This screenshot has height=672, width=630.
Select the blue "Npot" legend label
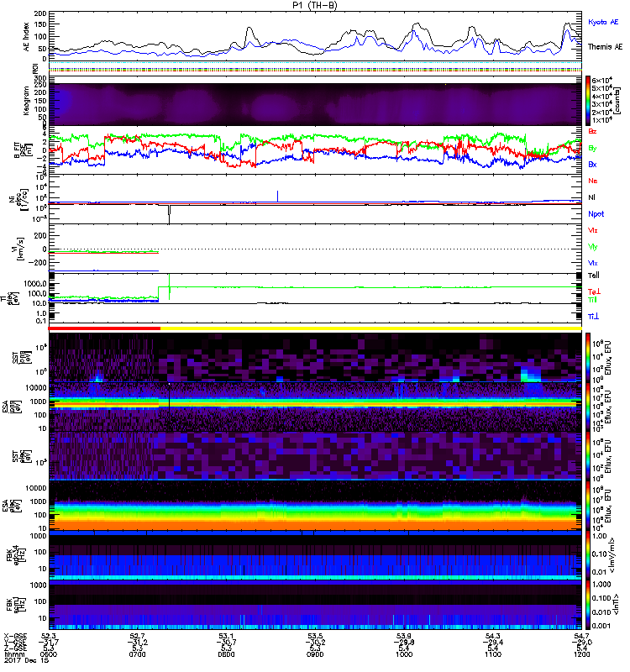click(x=596, y=214)
